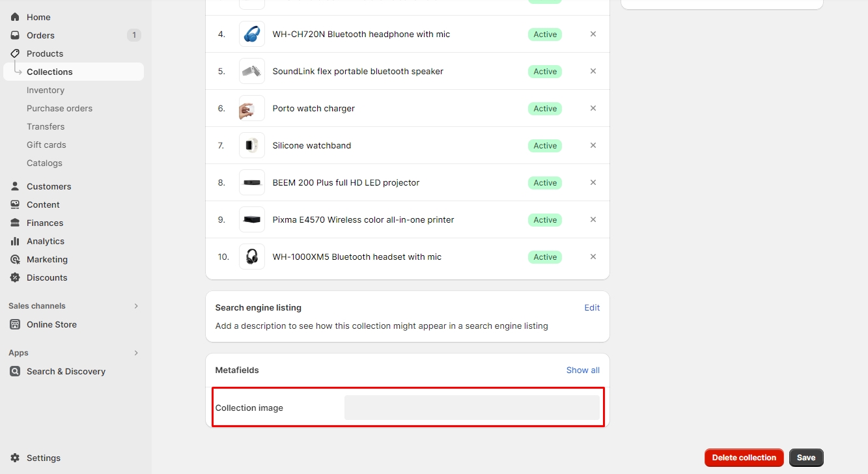
Task: Expand the Apps section chevron
Action: coord(136,353)
